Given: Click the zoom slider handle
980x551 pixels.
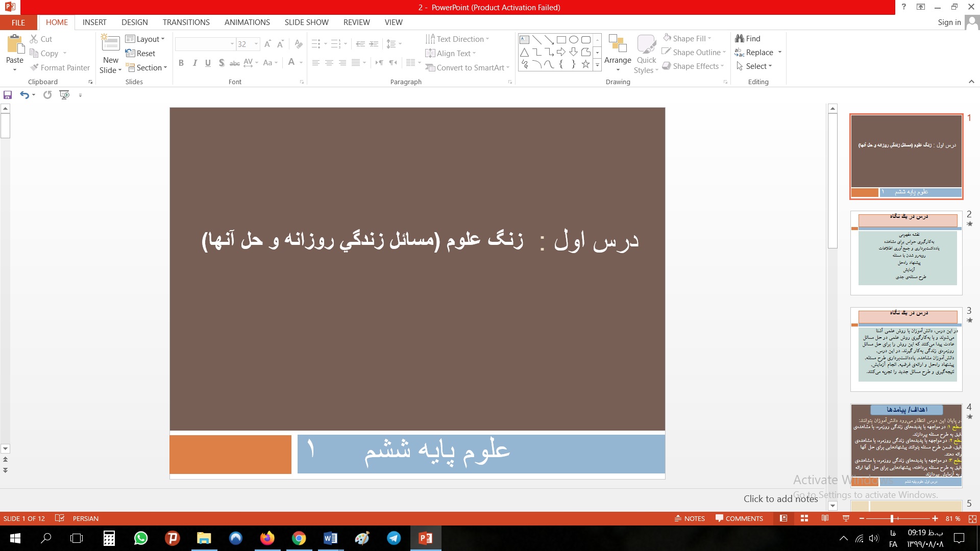Looking at the screenshot, I should [x=892, y=518].
